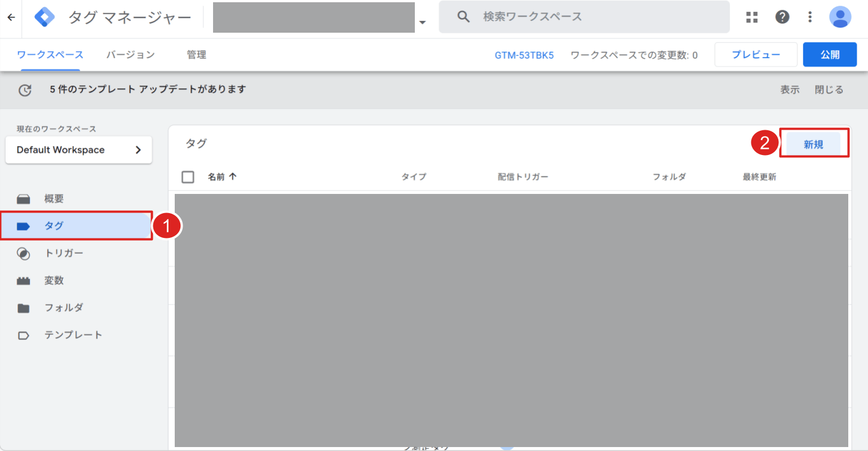Open テンプレート in the sidebar
868x451 pixels.
tap(73, 335)
